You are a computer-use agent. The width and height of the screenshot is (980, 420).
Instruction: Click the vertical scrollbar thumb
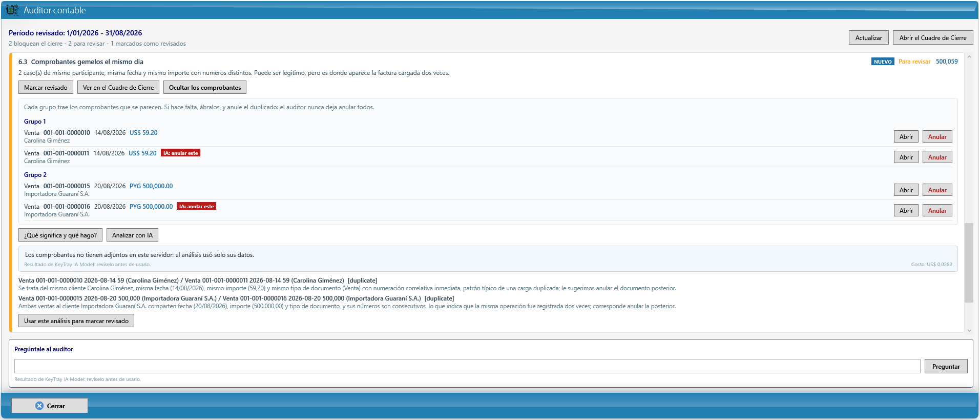[x=968, y=263]
